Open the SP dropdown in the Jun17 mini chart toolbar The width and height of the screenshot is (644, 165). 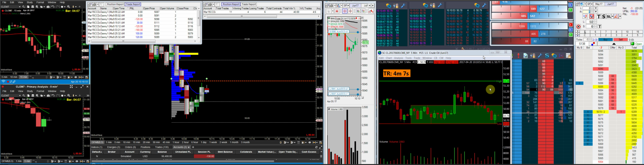[x=348, y=6]
